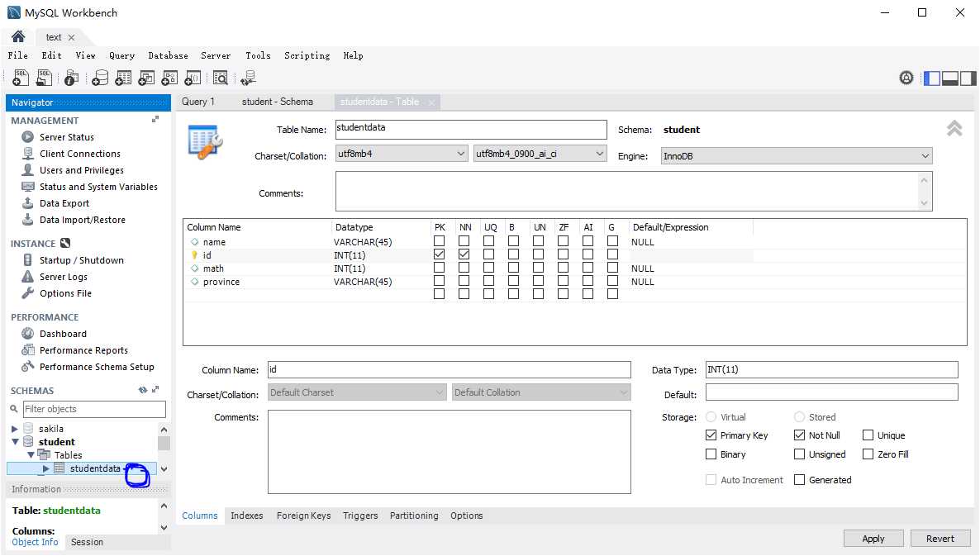Expand studentdata table node
The width and height of the screenshot is (980, 556).
[45, 468]
